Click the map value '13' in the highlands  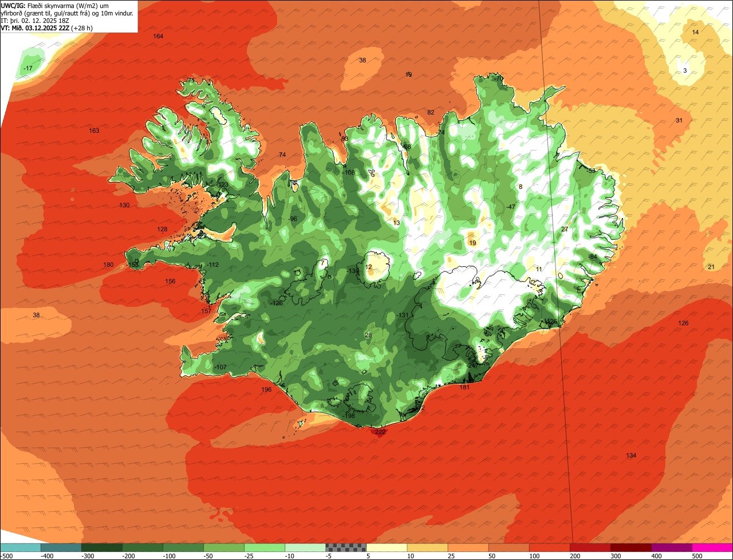point(396,223)
